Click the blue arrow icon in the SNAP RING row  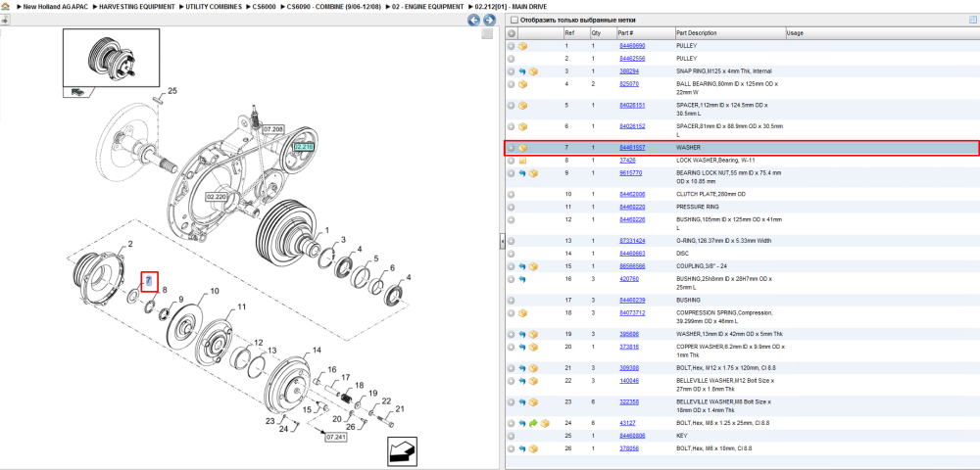522,71
